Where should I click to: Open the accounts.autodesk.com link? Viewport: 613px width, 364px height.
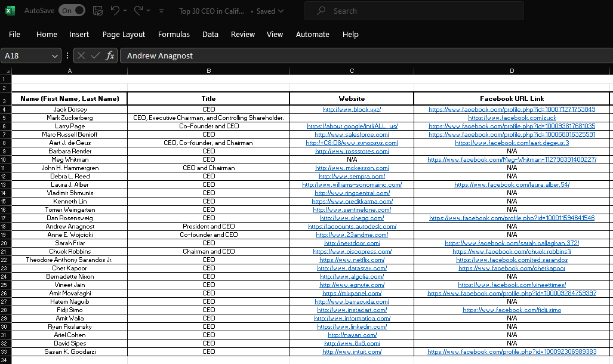point(352,226)
